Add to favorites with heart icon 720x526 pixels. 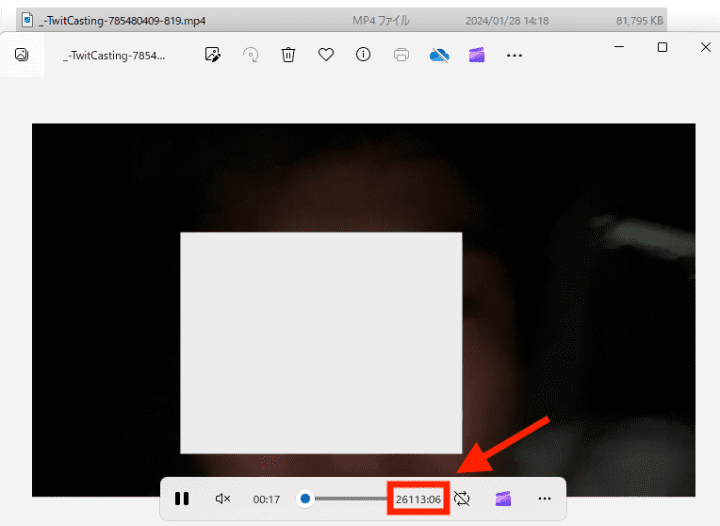(x=326, y=55)
